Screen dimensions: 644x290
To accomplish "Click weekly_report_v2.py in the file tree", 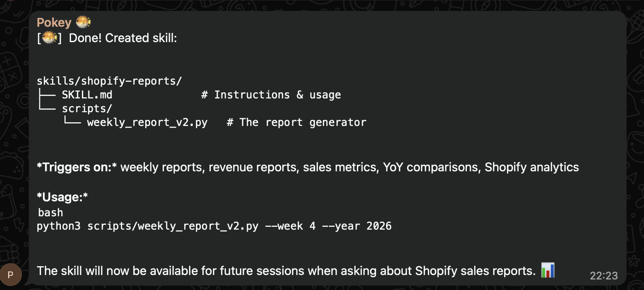I will click(147, 122).
